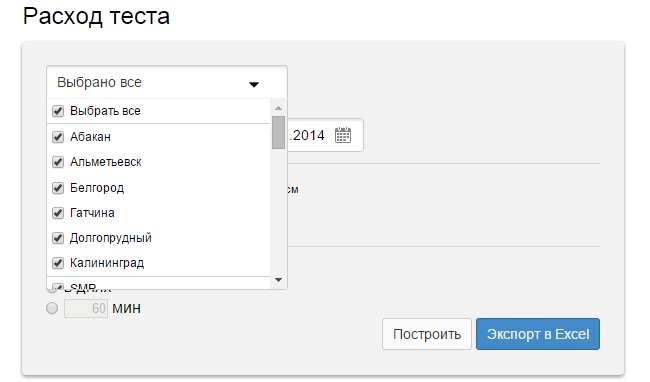
Task: Toggle the Белгород checkbox
Action: [58, 188]
